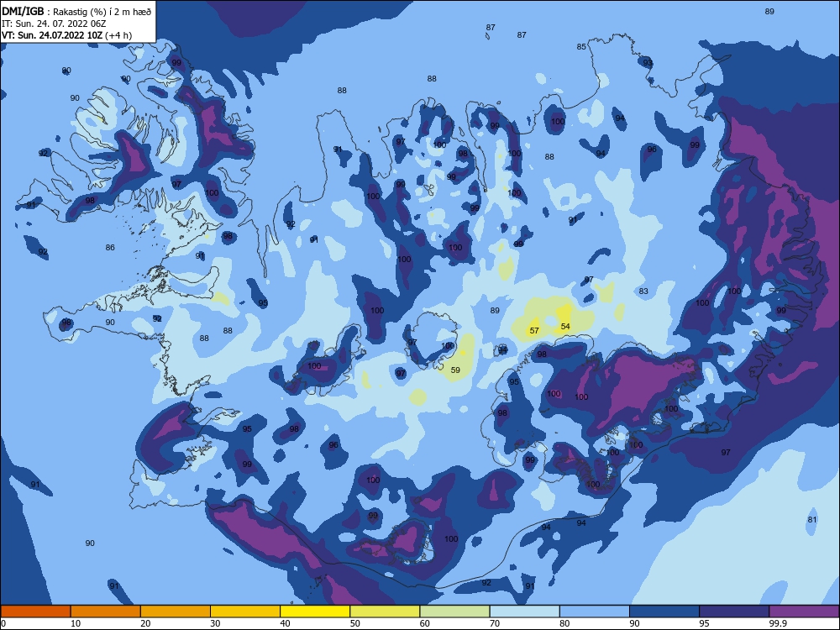Viewport: 840px width, 630px height.
Task: Click the orange 10–20 legend swatch
Action: (106, 612)
